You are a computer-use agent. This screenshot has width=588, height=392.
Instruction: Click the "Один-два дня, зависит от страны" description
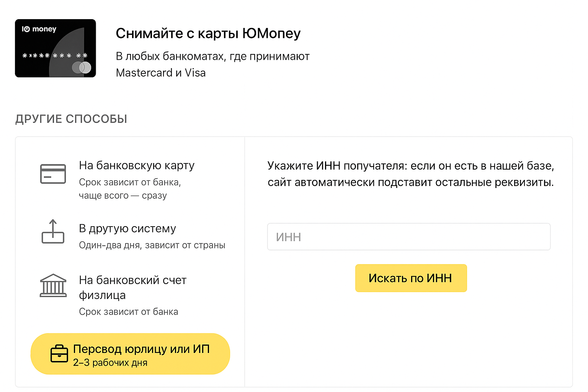tap(152, 245)
